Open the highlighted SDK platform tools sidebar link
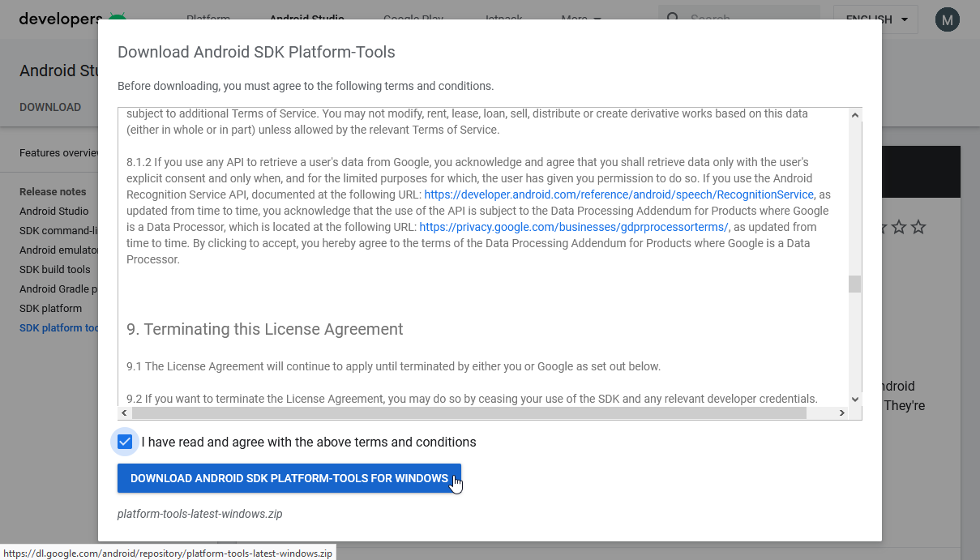Image resolution: width=980 pixels, height=560 pixels. point(59,327)
